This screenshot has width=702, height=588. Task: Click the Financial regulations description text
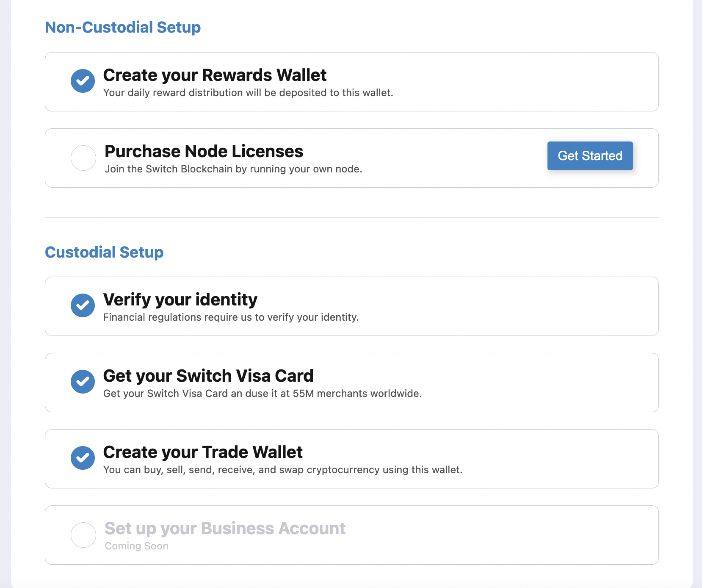click(231, 317)
